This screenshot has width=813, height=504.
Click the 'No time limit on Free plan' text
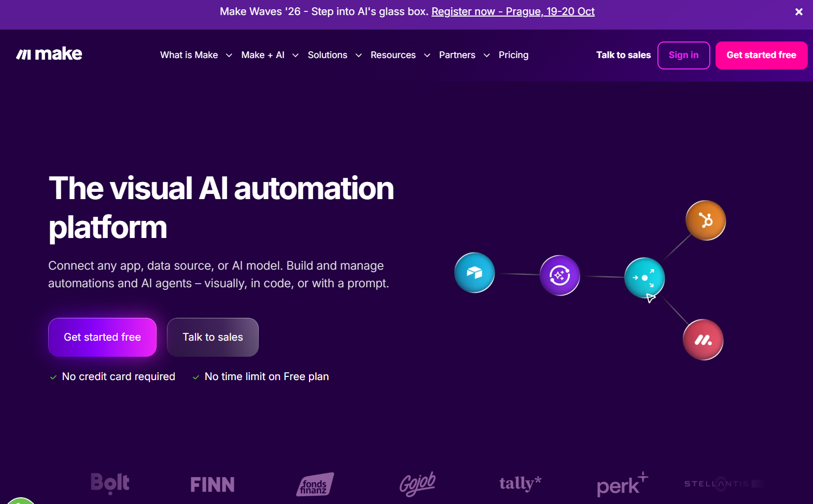pos(267,376)
